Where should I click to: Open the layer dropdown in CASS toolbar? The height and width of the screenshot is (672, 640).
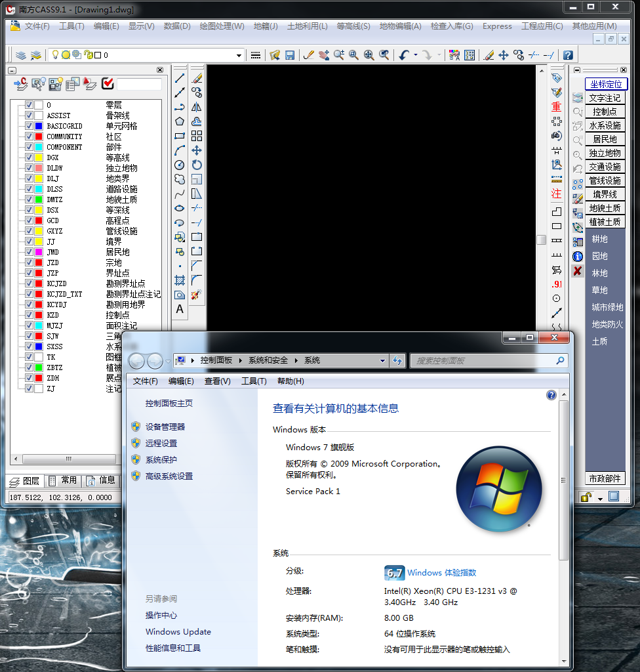239,55
